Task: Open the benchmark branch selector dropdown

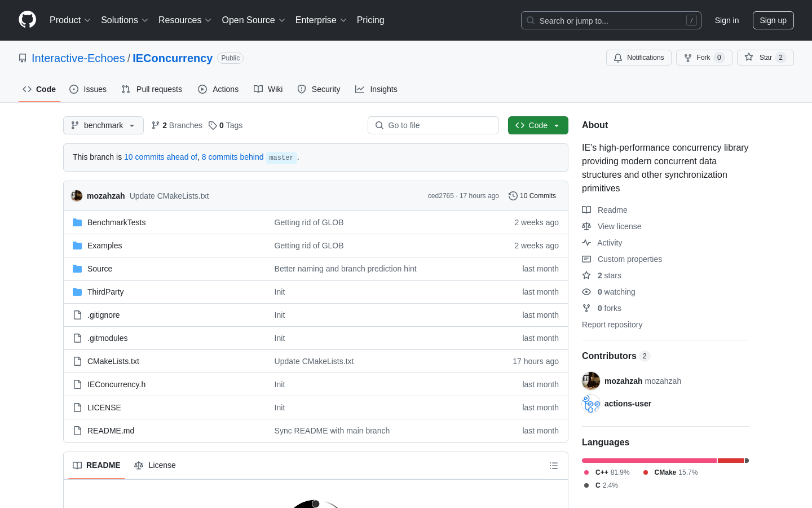Action: (x=103, y=125)
